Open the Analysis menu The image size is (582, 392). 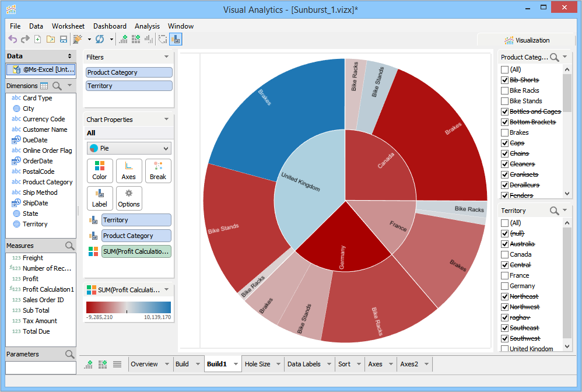147,26
